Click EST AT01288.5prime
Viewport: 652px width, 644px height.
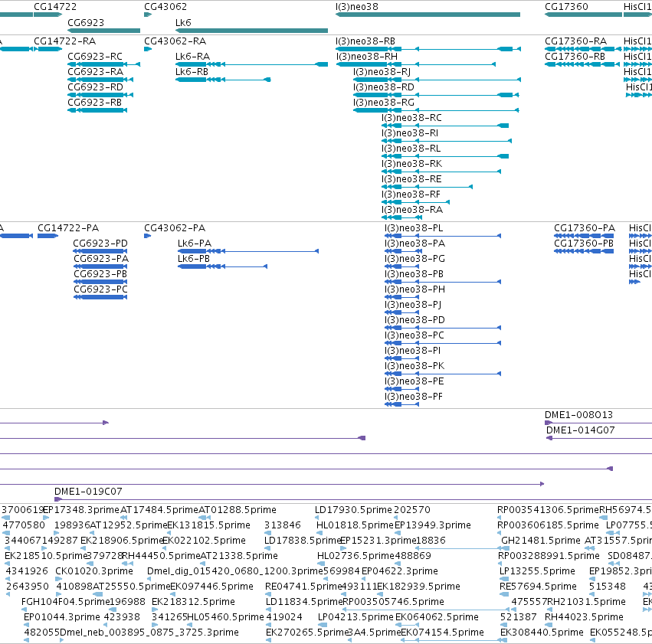click(238, 510)
